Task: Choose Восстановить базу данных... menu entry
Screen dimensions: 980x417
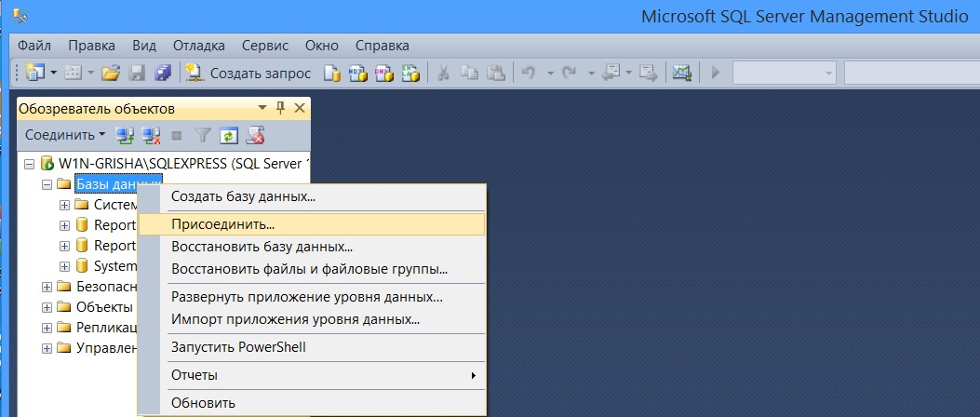Action: coord(311,247)
